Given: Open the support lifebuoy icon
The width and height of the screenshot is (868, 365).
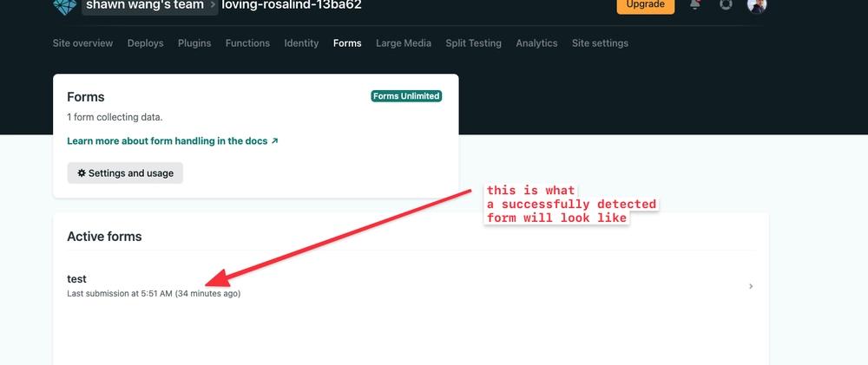Looking at the screenshot, I should pyautogui.click(x=726, y=4).
